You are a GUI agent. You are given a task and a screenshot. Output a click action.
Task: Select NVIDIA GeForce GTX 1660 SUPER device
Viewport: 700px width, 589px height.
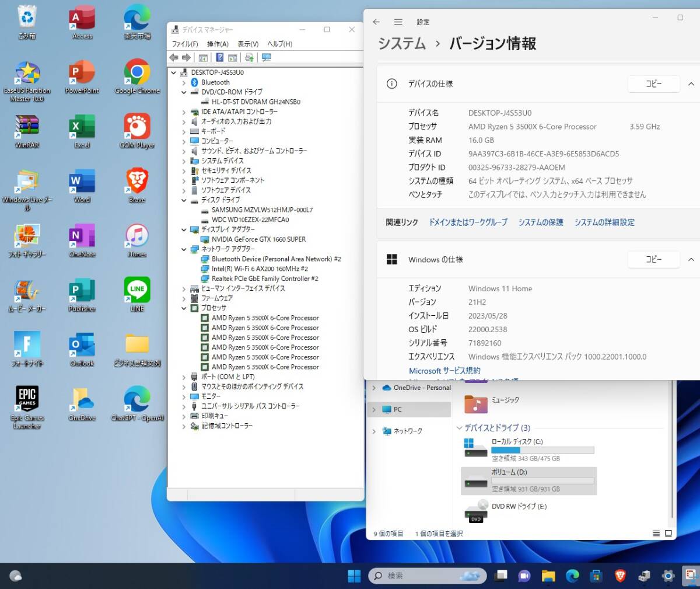258,239
